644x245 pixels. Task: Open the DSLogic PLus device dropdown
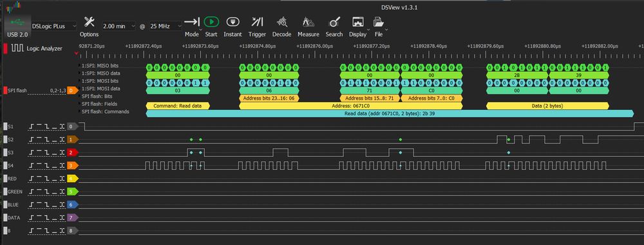pyautogui.click(x=54, y=26)
